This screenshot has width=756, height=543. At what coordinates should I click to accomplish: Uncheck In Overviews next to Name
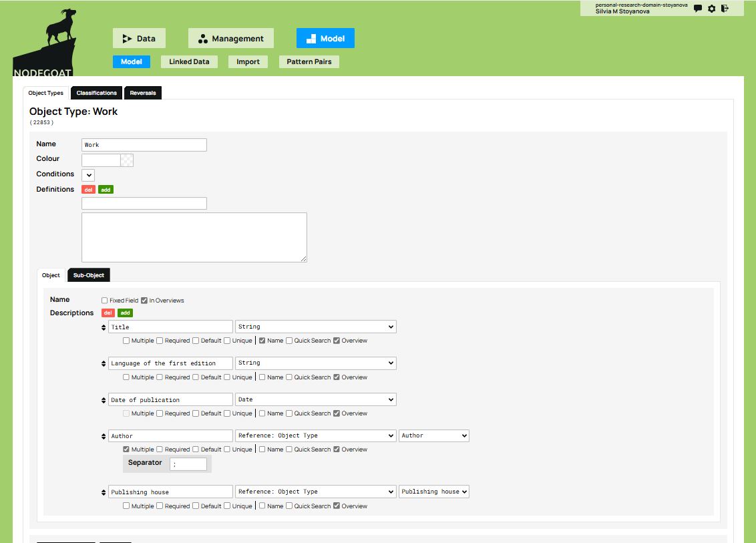(x=143, y=300)
